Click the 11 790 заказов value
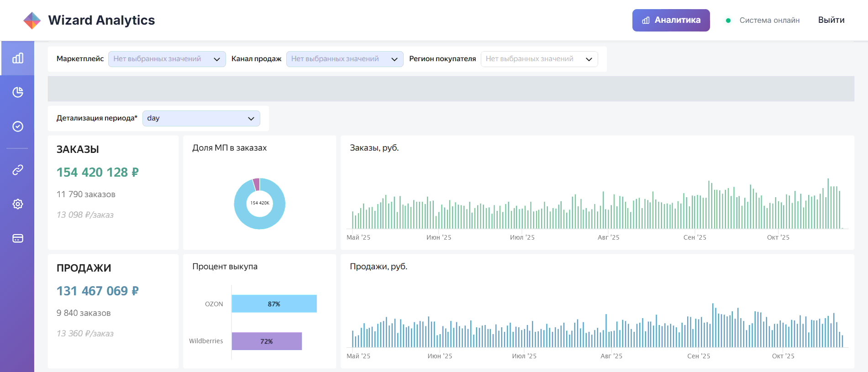Image resolution: width=868 pixels, height=372 pixels. [x=86, y=194]
